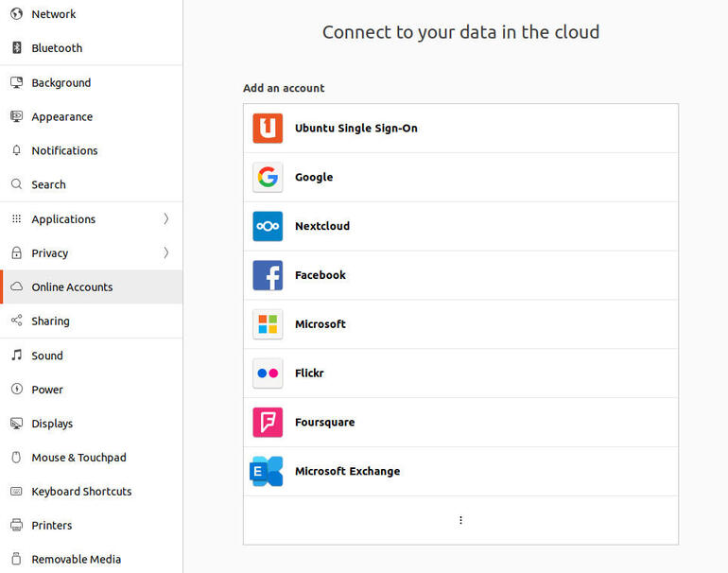Click the Network globe icon

(x=17, y=14)
